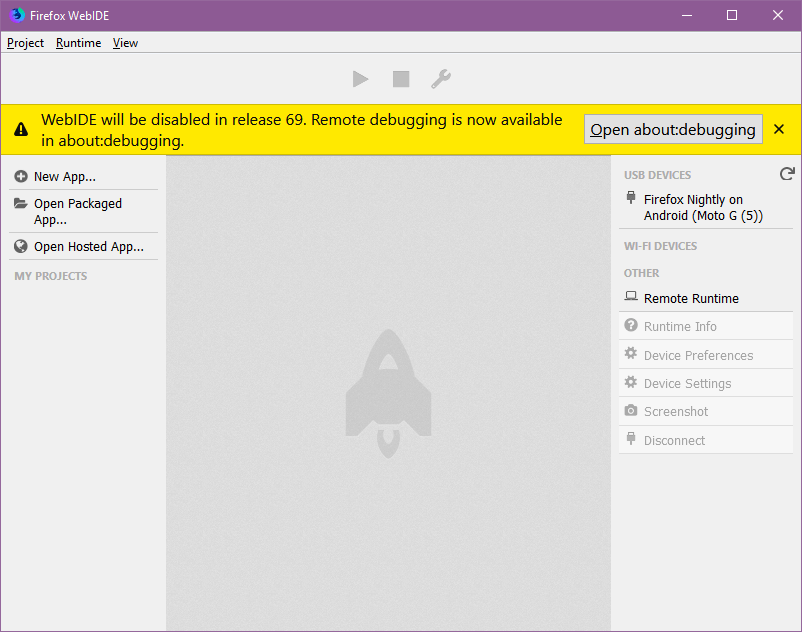Open the Project menu
Viewport: 802px width, 632px height.
tap(26, 43)
